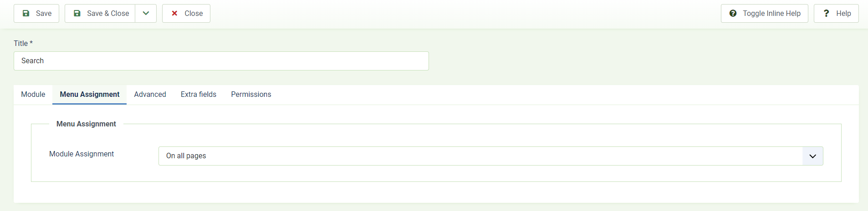Click into the Title input field

pos(221,61)
